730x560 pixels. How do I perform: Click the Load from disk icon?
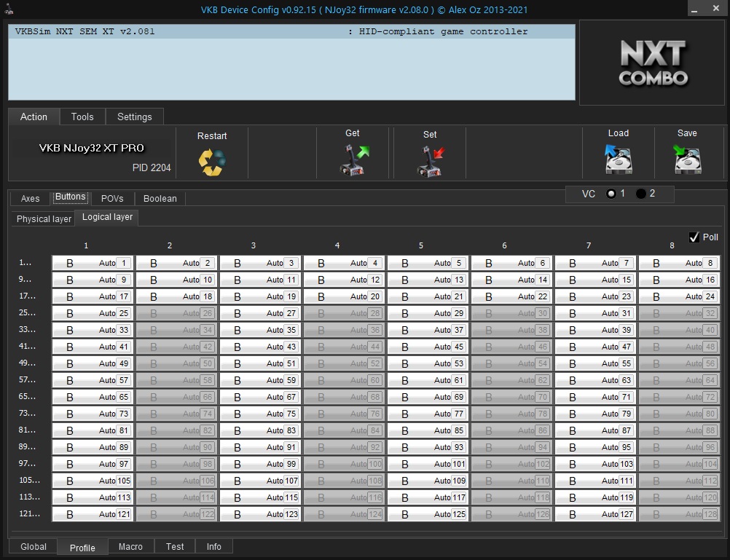[618, 159]
